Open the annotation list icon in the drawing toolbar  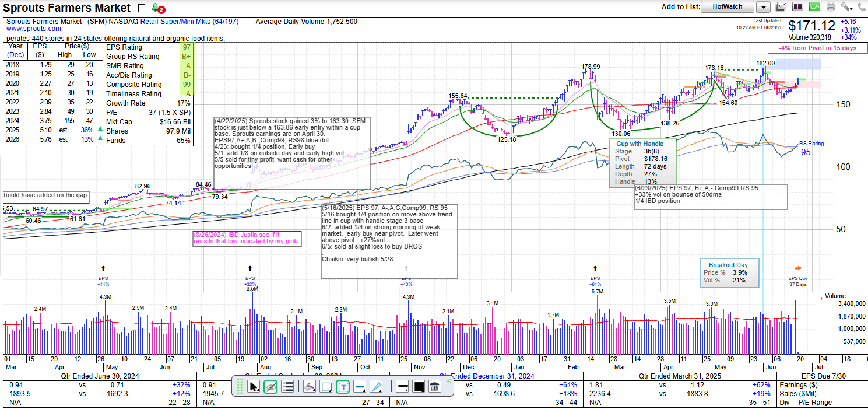pos(287,386)
